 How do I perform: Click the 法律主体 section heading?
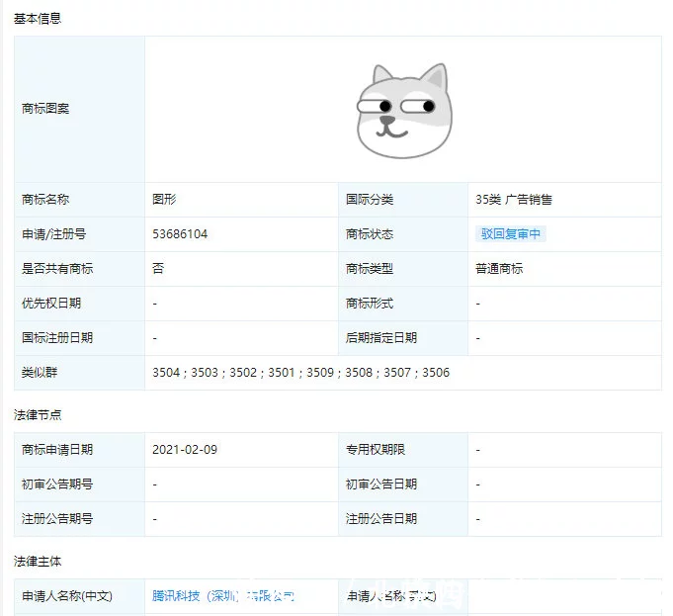tap(38, 562)
